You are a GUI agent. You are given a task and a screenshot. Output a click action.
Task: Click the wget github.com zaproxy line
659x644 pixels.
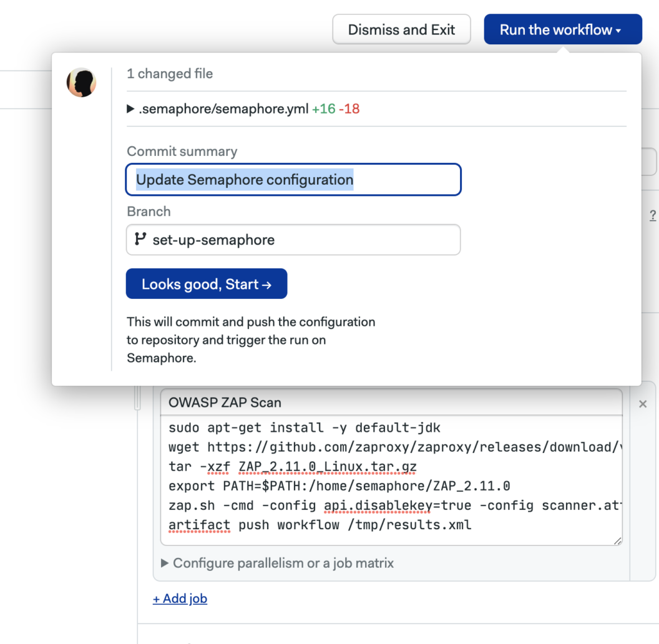394,447
